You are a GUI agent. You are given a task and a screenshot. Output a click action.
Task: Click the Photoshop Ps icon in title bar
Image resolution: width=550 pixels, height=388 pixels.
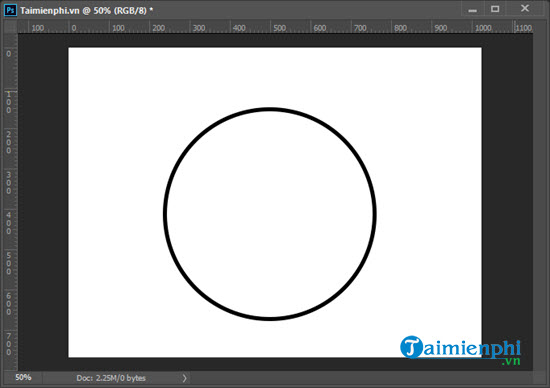tap(10, 10)
